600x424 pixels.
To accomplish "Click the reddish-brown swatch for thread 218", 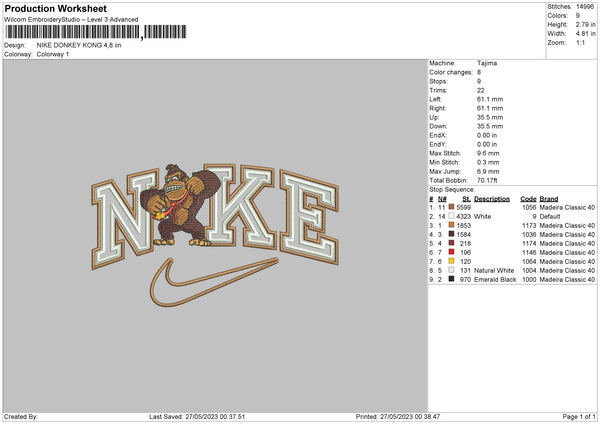I will [x=451, y=243].
